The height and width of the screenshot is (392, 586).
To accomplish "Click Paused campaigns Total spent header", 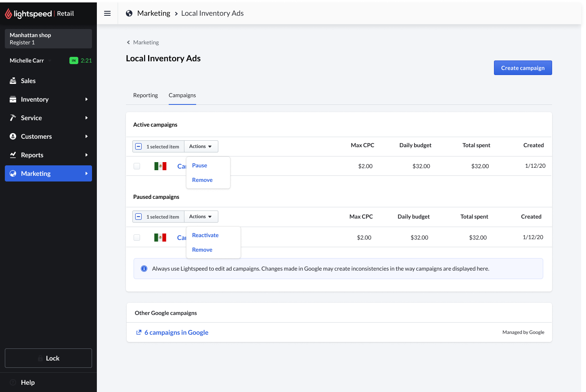I will [474, 217].
